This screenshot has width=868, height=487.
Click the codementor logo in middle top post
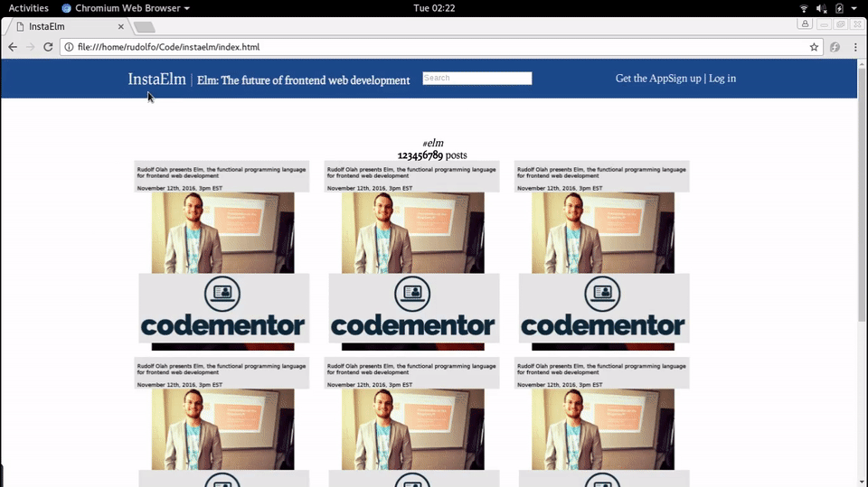tap(413, 308)
